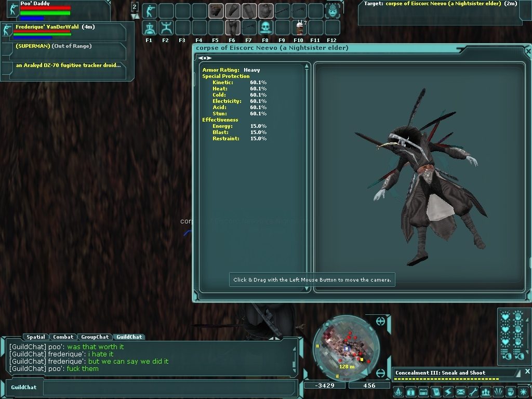Open the group-of-people community icon
532x399 pixels.
tap(486, 392)
